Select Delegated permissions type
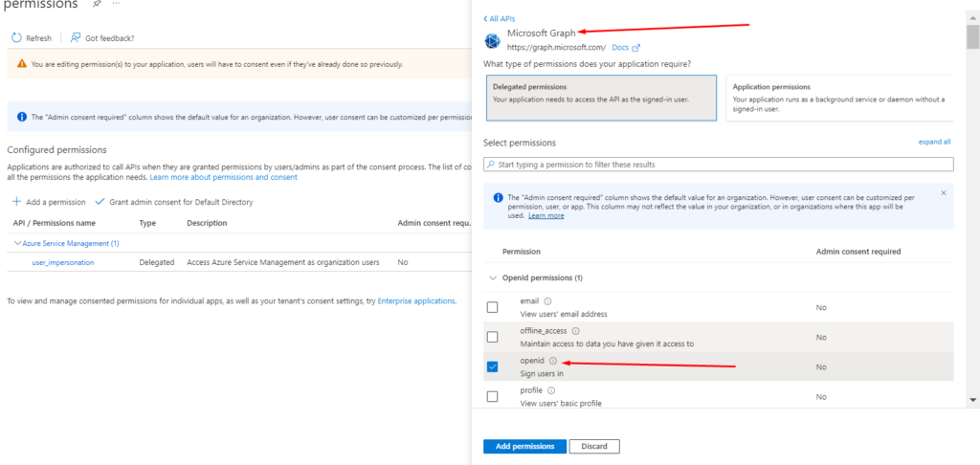The image size is (980, 465). (601, 99)
